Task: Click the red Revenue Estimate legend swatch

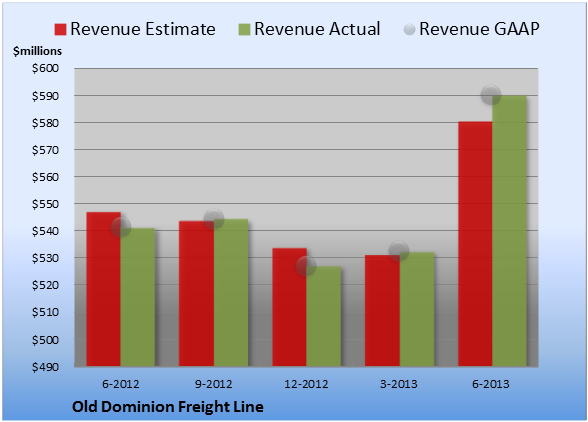Action: tap(60, 30)
